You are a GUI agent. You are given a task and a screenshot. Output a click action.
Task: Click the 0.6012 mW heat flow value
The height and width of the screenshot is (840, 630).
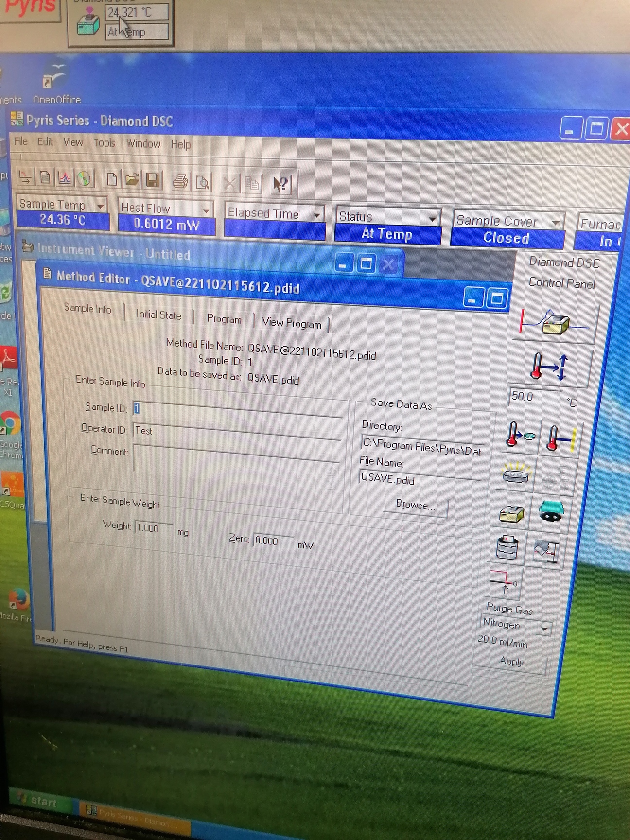click(166, 225)
